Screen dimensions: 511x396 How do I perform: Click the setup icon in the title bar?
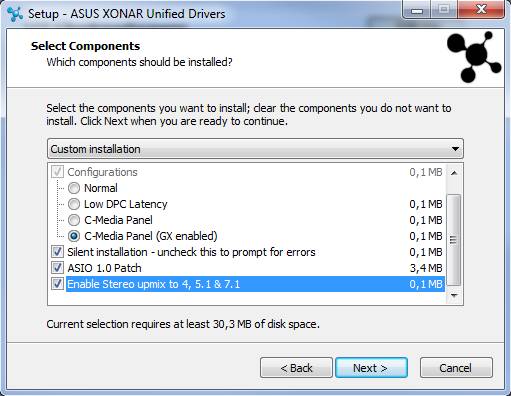tap(15, 14)
